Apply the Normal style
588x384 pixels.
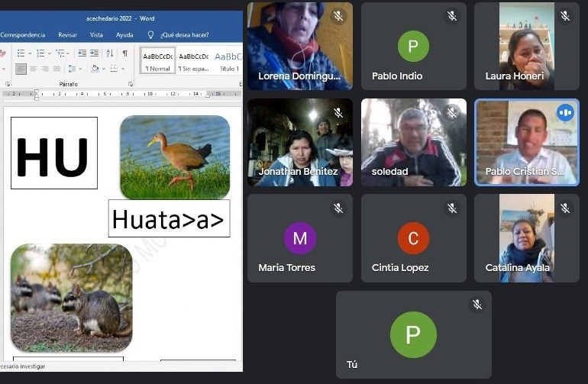[x=158, y=61]
